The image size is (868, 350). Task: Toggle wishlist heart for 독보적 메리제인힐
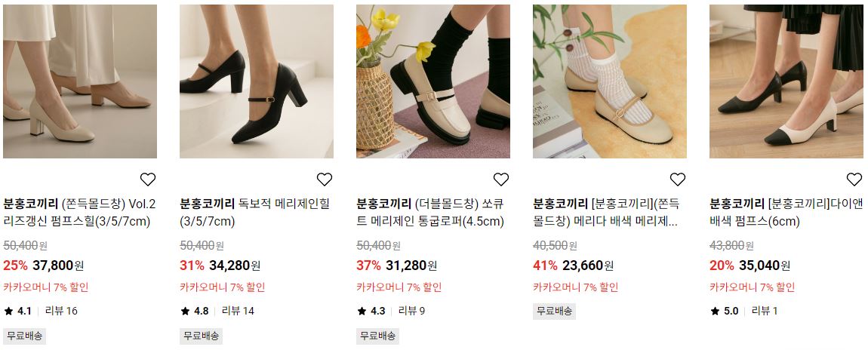point(325,179)
